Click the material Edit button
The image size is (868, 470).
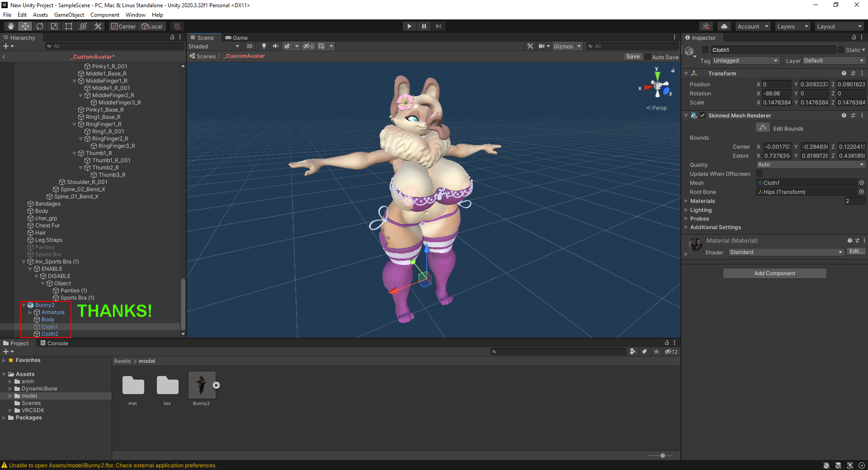(856, 251)
